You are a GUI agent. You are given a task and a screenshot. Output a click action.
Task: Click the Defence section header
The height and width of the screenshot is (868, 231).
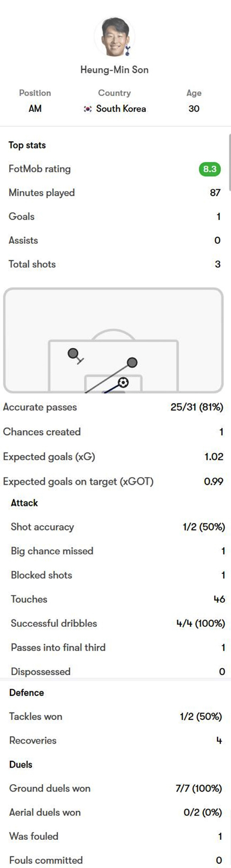[x=27, y=692]
